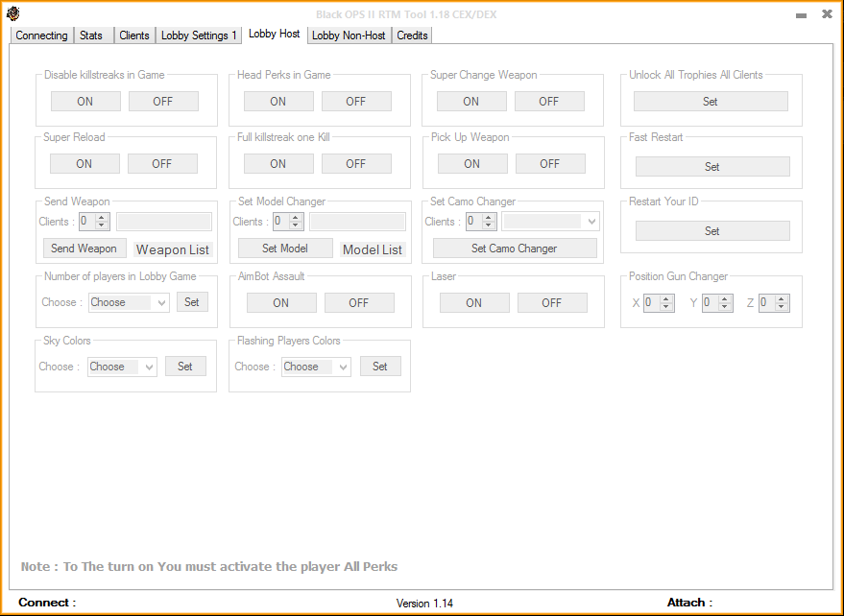
Task: Close the RTM Tool window
Action: pyautogui.click(x=828, y=14)
